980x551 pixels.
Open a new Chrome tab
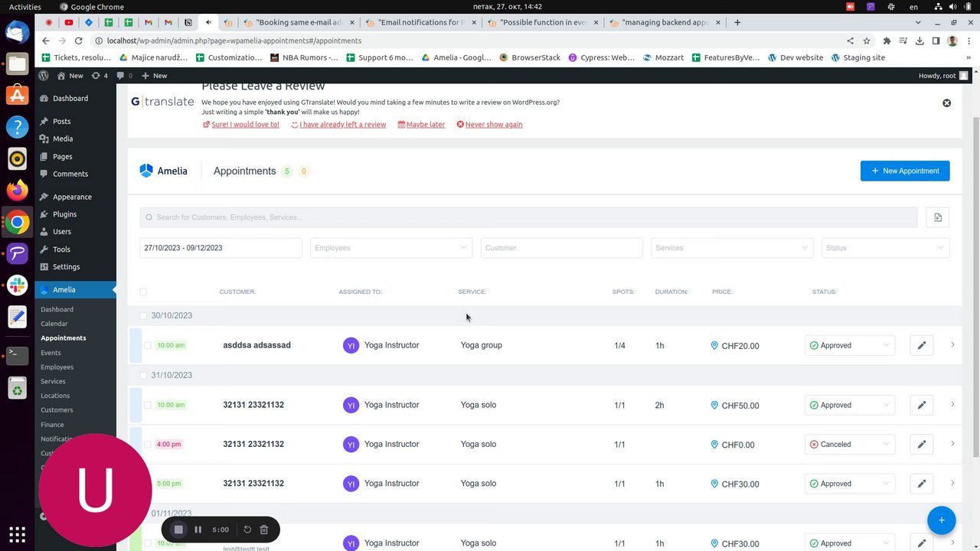(x=737, y=22)
